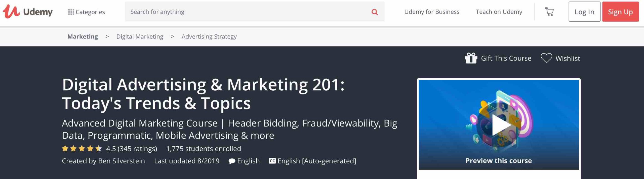This screenshot has width=644, height=179.
Task: Open the Categories grid menu
Action: [71, 12]
